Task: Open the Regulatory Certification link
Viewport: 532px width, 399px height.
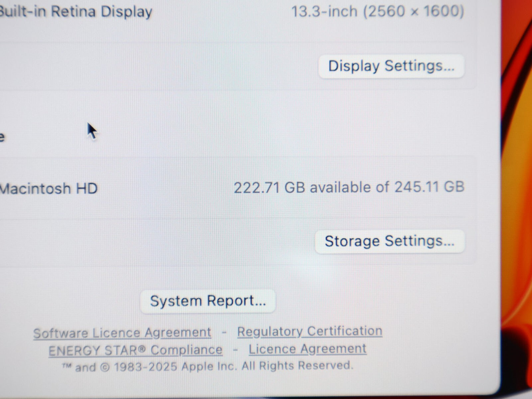Action: [x=310, y=331]
